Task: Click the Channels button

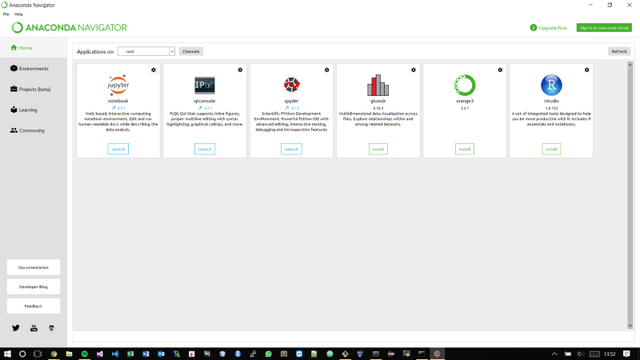Action: (191, 51)
